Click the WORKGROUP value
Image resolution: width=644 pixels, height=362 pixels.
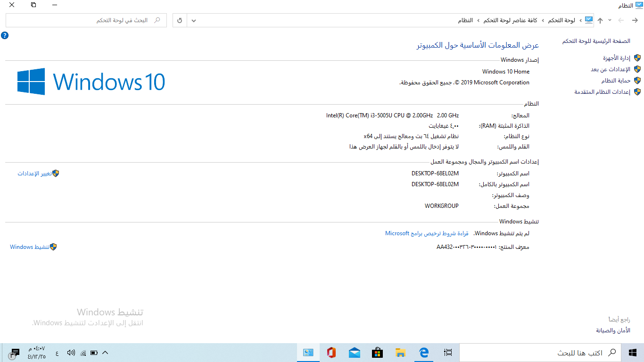[x=441, y=206]
